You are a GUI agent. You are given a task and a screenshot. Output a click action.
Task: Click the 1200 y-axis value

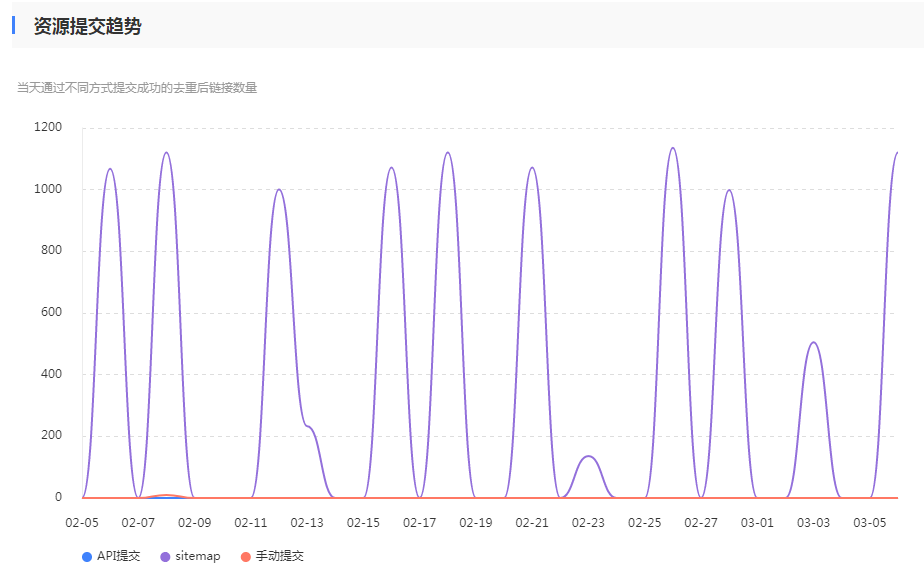48,127
